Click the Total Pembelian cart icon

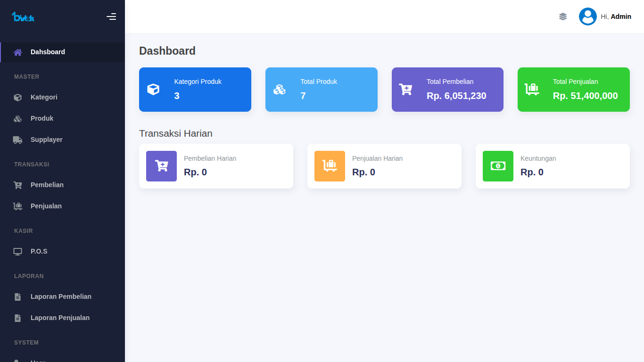405,89
